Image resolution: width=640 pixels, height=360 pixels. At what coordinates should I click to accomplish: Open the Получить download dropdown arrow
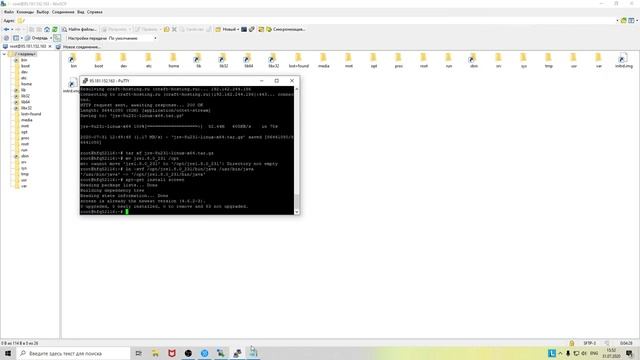pyautogui.click(x=130, y=29)
